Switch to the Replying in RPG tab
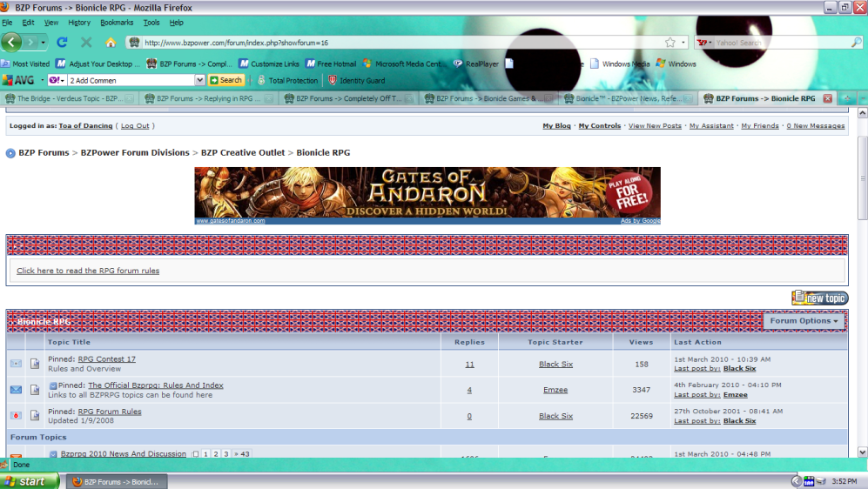The image size is (868, 489). point(208,98)
